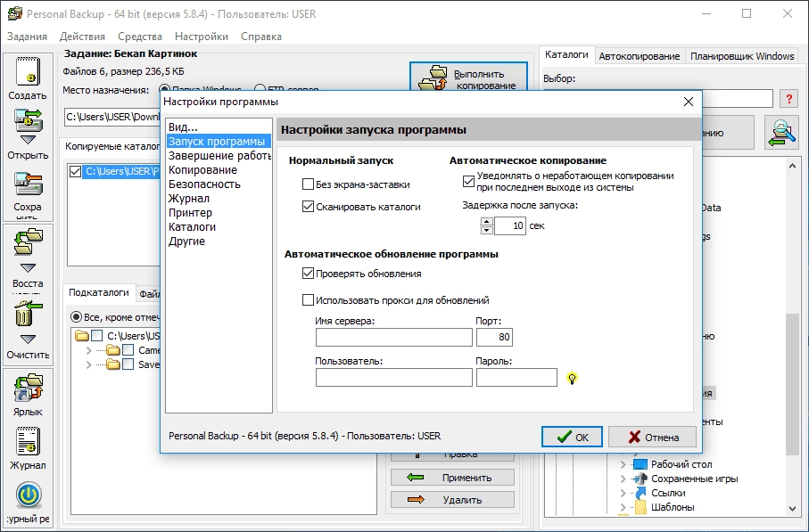Click the Сохранить task icon
809x532 pixels.
(x=28, y=184)
